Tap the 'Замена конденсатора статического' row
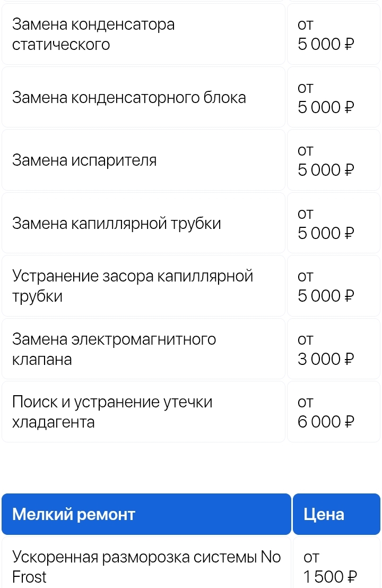This screenshot has height=588, width=382. (x=143, y=35)
